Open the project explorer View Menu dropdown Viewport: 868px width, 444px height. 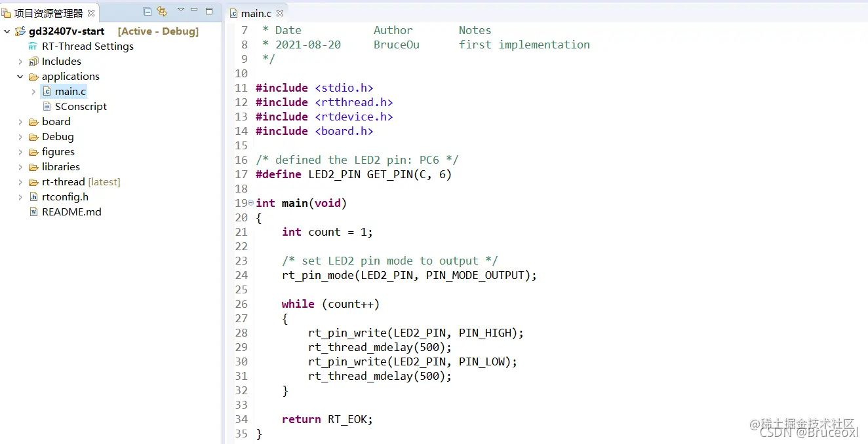click(180, 10)
